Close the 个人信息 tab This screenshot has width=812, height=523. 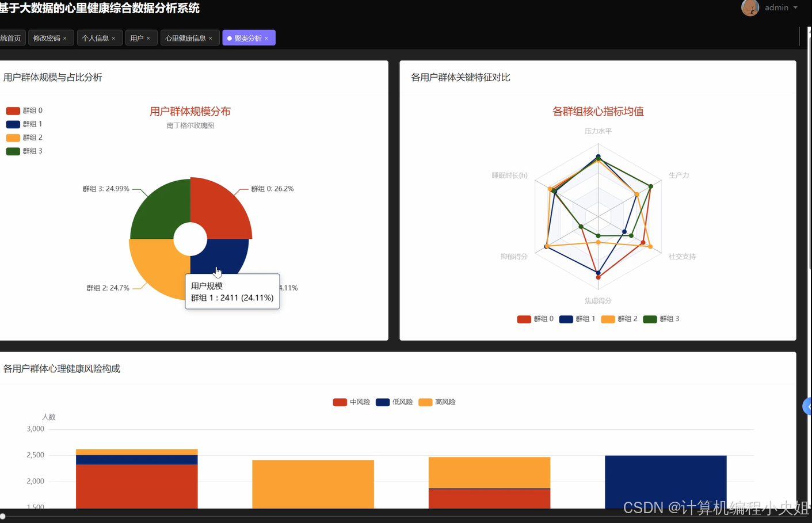(x=113, y=39)
